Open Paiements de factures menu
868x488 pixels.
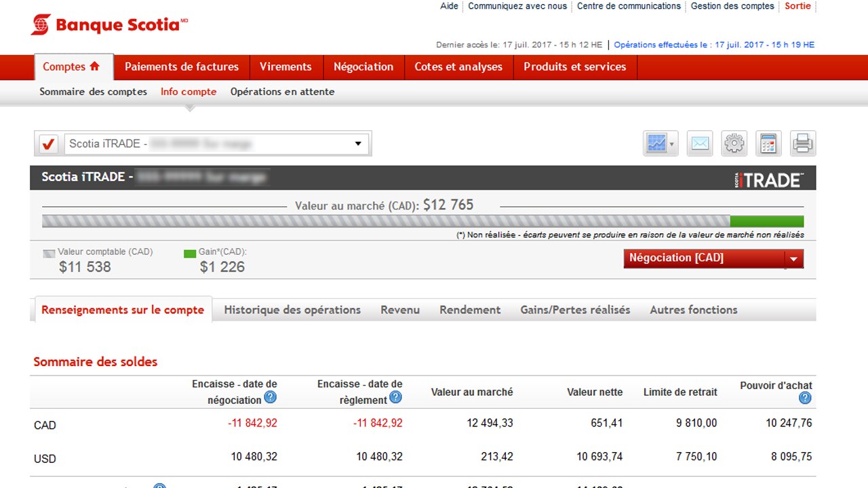[x=182, y=66]
